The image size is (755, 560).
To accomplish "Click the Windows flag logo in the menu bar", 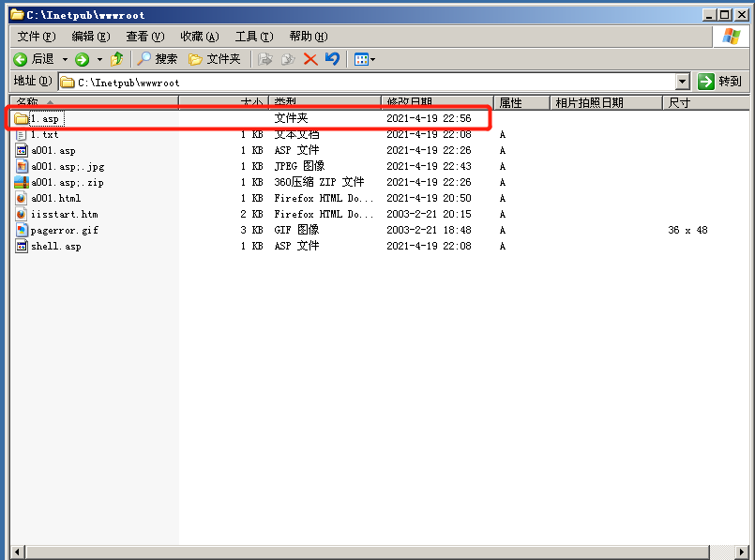I will [731, 37].
